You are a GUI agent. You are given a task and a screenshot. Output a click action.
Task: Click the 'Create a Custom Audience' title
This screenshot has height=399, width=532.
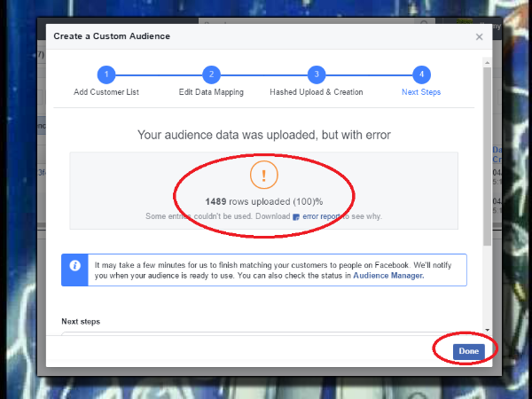[112, 36]
